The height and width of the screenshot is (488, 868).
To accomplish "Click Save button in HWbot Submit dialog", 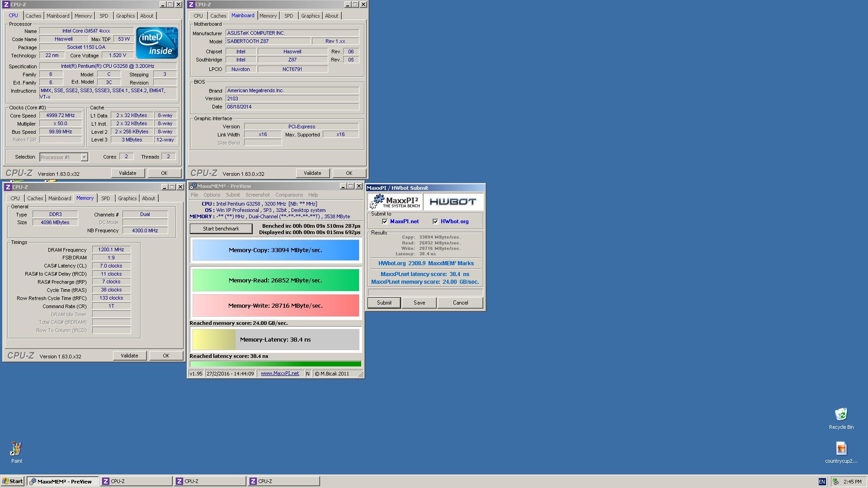I will [419, 303].
